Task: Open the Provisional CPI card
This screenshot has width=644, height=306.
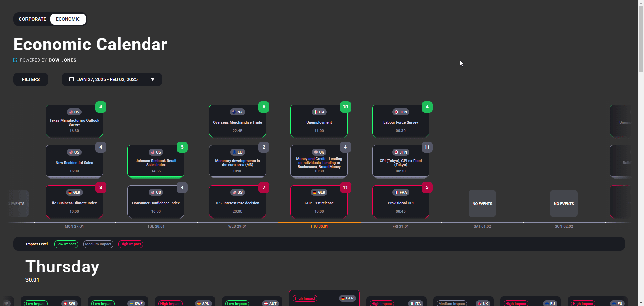Action: [401, 202]
